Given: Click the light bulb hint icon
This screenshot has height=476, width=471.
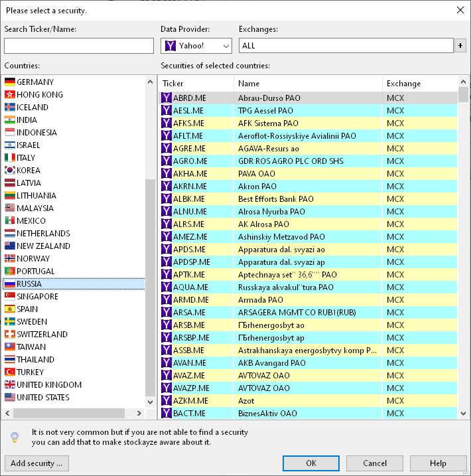Looking at the screenshot, I should pyautogui.click(x=15, y=437).
